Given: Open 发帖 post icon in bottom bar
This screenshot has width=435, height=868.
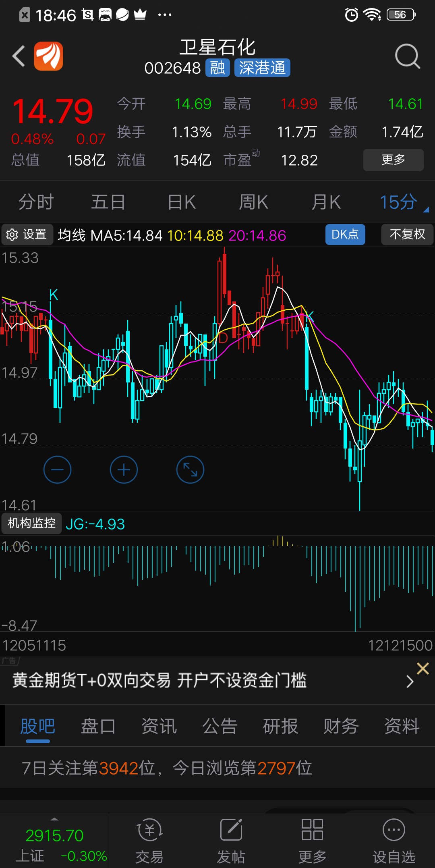Looking at the screenshot, I should coord(231,841).
